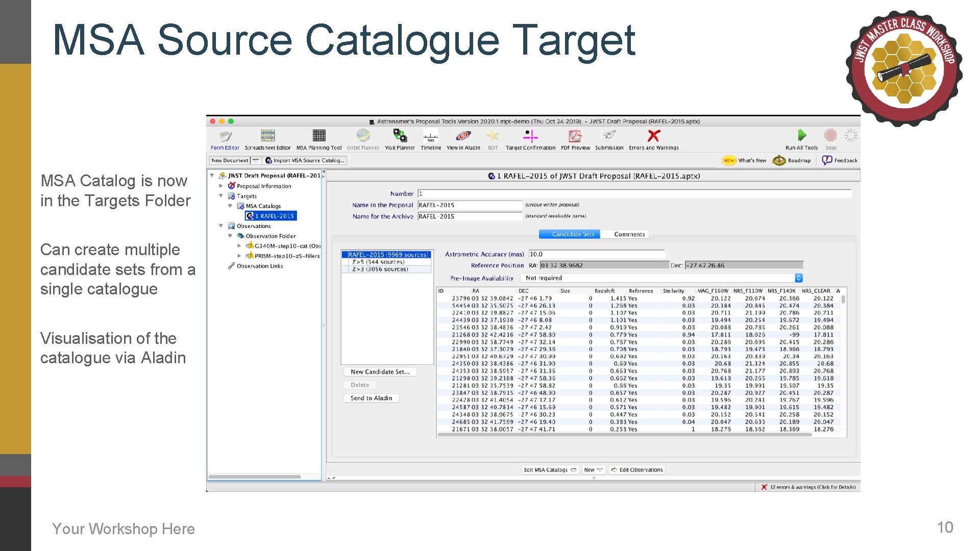Open the MSA Planning Tool

click(x=319, y=137)
